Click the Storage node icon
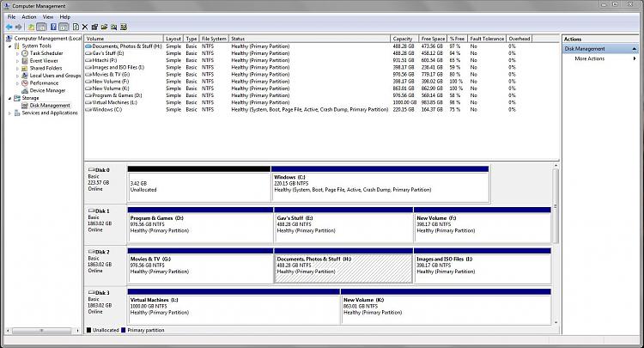Image resolution: width=644 pixels, height=348 pixels. [17, 98]
